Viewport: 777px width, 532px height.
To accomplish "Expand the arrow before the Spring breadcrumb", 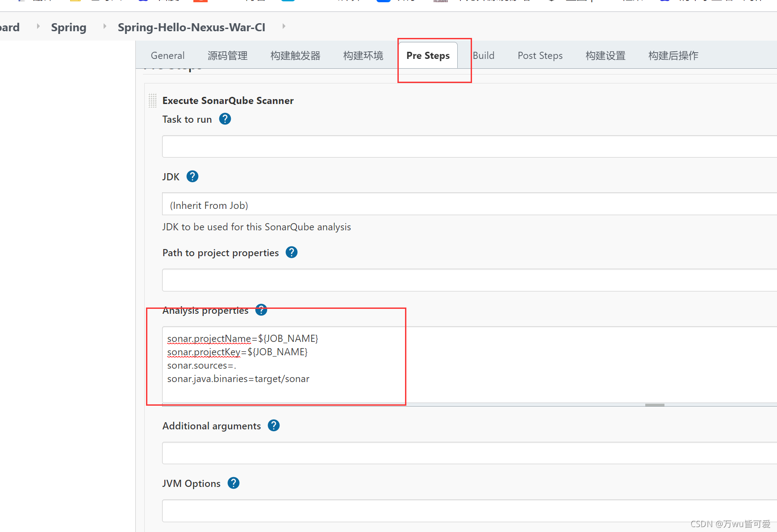I will (x=38, y=26).
